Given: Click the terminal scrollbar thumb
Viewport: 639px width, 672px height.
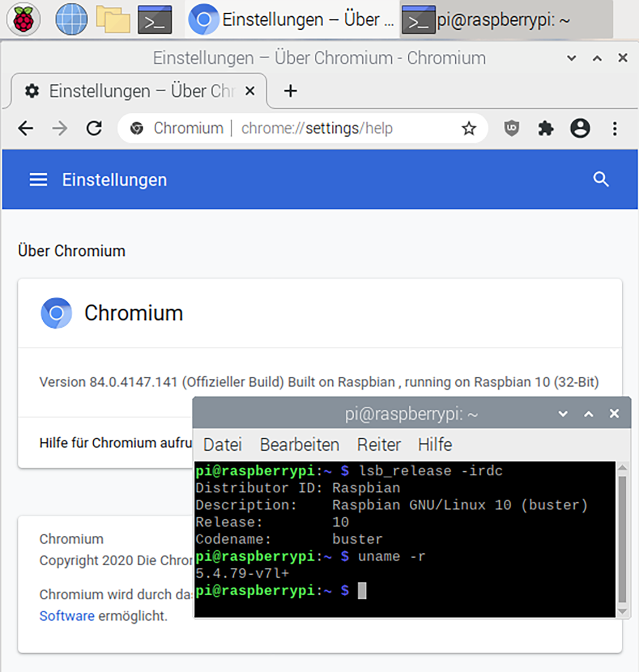Looking at the screenshot, I should pos(622,538).
